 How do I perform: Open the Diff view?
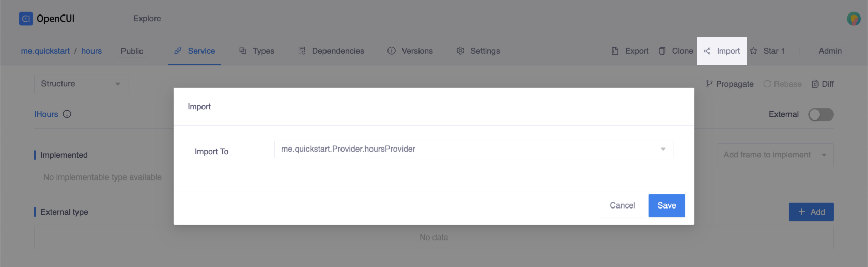pos(823,84)
